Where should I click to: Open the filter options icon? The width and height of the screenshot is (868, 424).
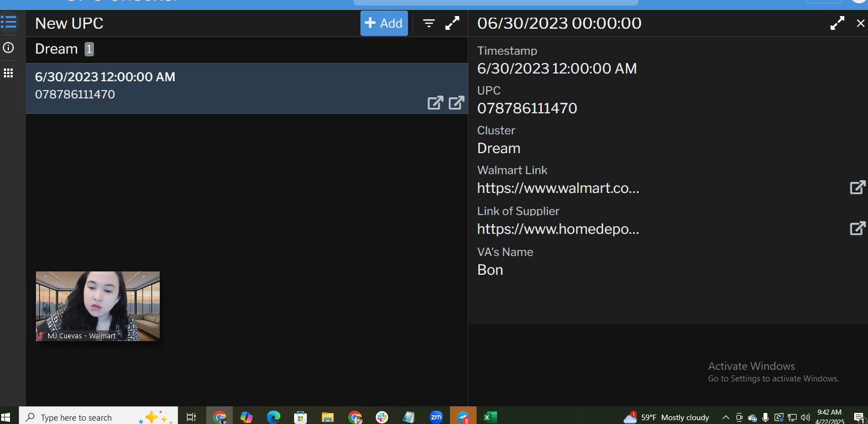click(x=428, y=23)
